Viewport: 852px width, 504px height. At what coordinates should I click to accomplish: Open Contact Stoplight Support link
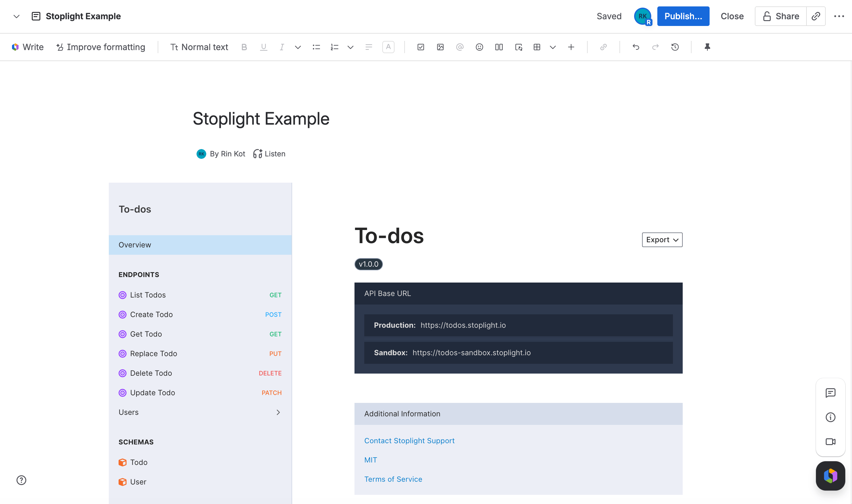pyautogui.click(x=409, y=440)
